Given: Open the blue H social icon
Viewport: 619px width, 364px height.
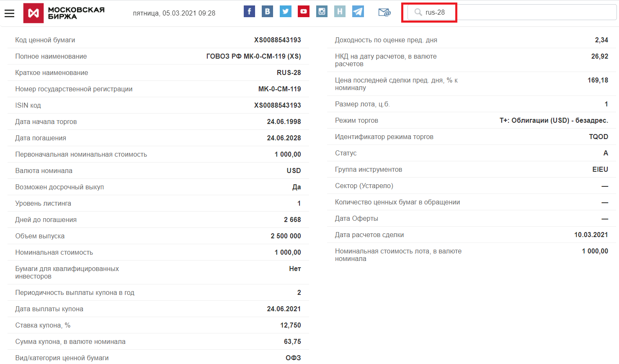Looking at the screenshot, I should pyautogui.click(x=340, y=11).
